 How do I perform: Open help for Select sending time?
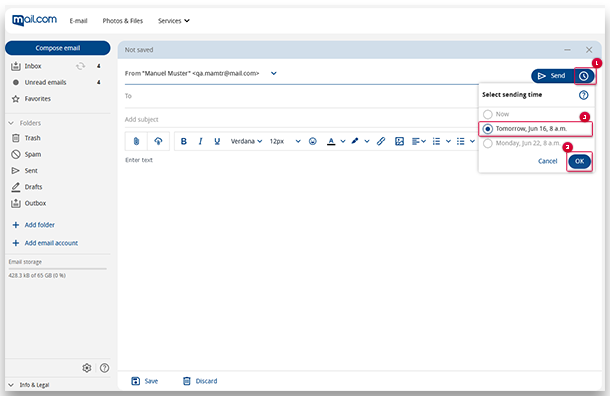[x=584, y=95]
